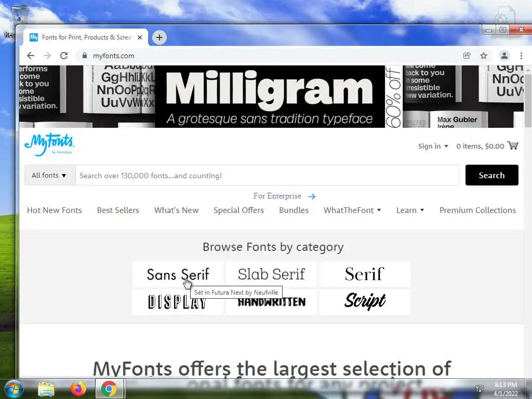532x399 pixels.
Task: Open File Explorer from the taskbar
Action: click(46, 389)
